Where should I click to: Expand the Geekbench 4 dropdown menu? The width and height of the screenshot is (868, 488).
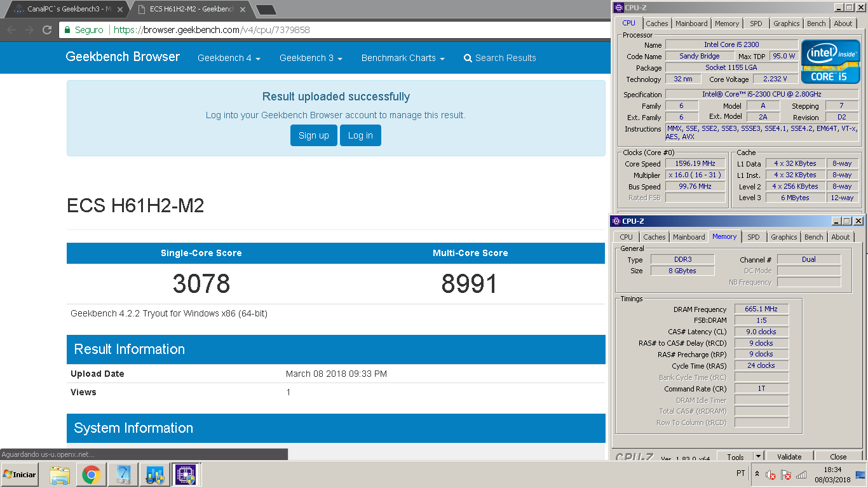point(229,58)
